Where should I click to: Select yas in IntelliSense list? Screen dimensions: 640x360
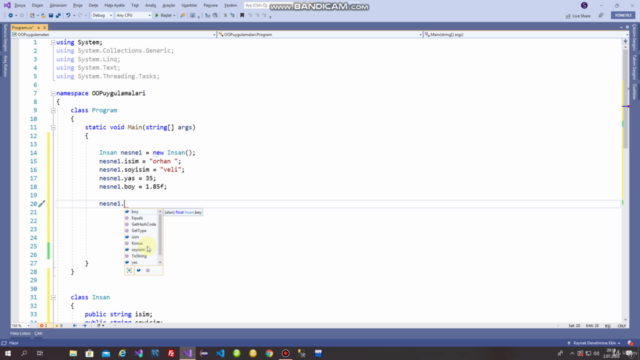pos(141,262)
